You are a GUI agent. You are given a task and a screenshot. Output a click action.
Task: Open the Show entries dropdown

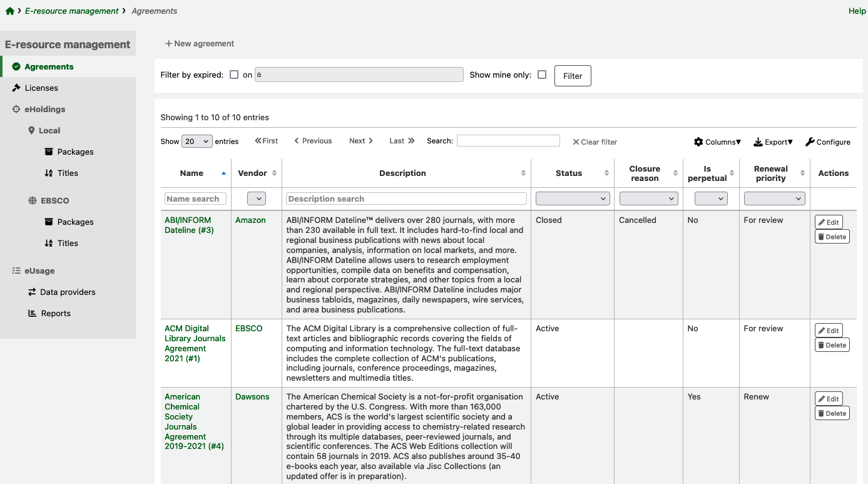(x=197, y=141)
